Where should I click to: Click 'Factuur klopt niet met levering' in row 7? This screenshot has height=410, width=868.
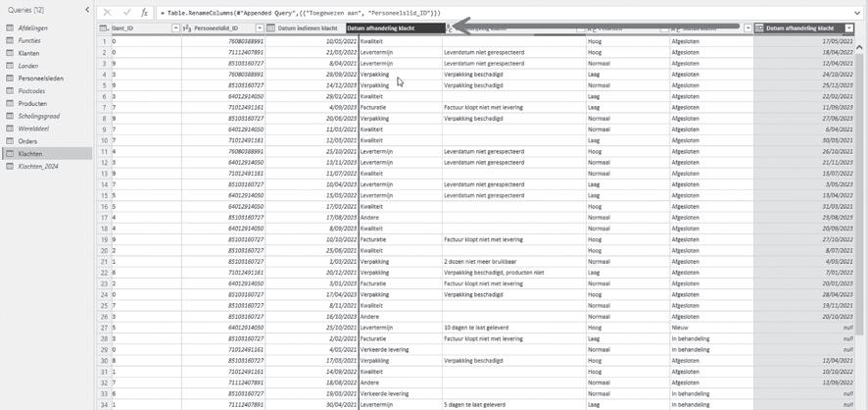(x=513, y=108)
